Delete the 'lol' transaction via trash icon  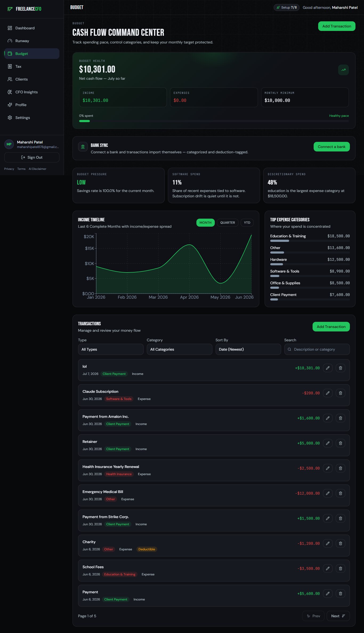click(341, 368)
